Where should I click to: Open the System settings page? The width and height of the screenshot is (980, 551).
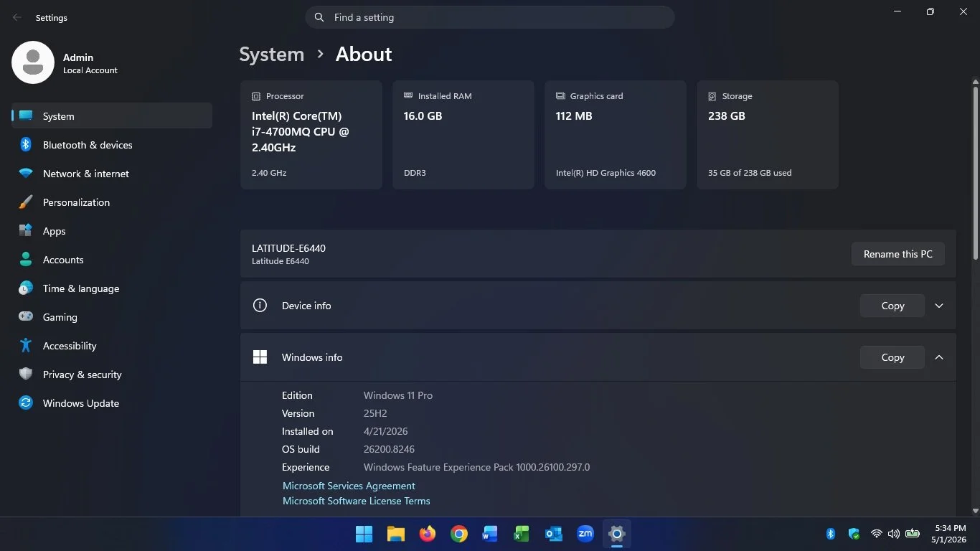(112, 116)
